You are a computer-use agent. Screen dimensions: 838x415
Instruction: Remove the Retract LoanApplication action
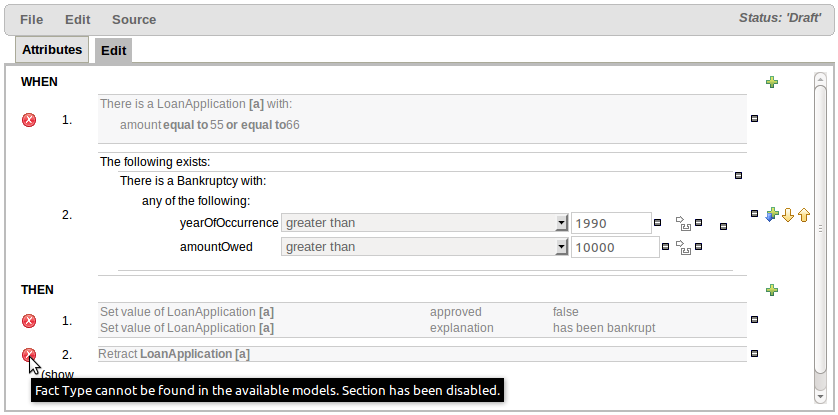click(754, 354)
